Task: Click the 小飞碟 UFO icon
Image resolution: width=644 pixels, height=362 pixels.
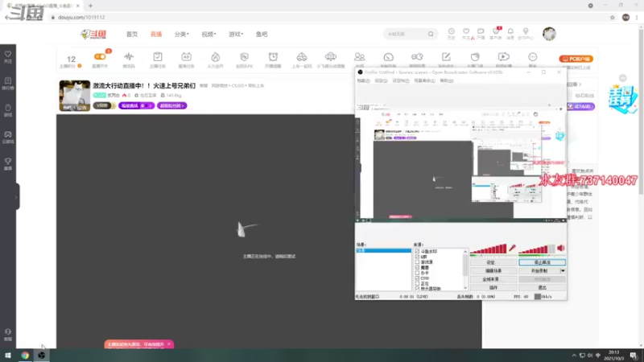Action: pos(331,56)
